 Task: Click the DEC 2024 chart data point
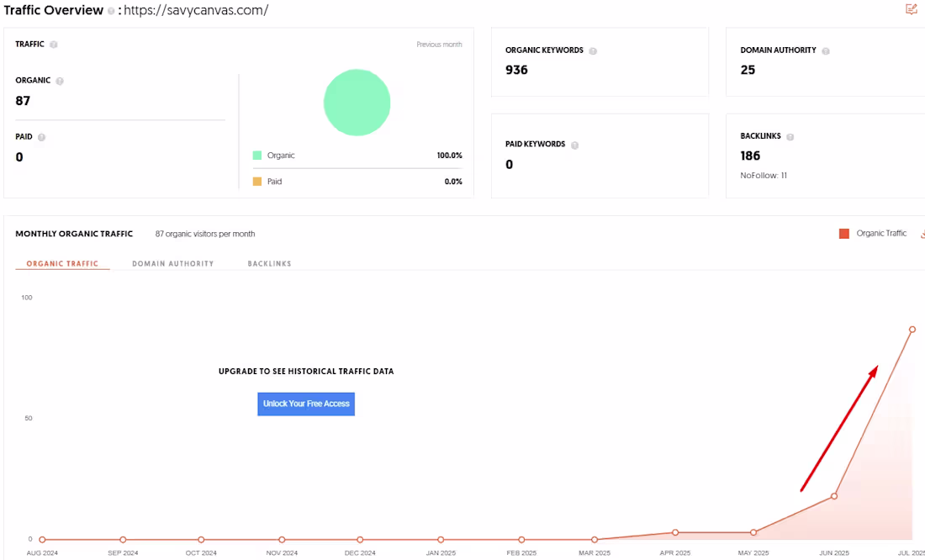[x=360, y=539]
